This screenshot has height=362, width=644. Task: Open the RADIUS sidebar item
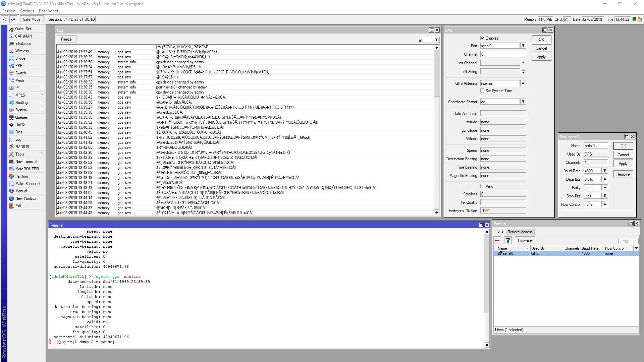pyautogui.click(x=22, y=147)
